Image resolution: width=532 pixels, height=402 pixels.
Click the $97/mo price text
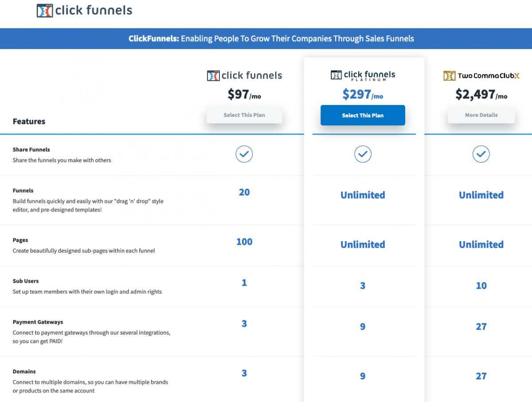pyautogui.click(x=244, y=94)
